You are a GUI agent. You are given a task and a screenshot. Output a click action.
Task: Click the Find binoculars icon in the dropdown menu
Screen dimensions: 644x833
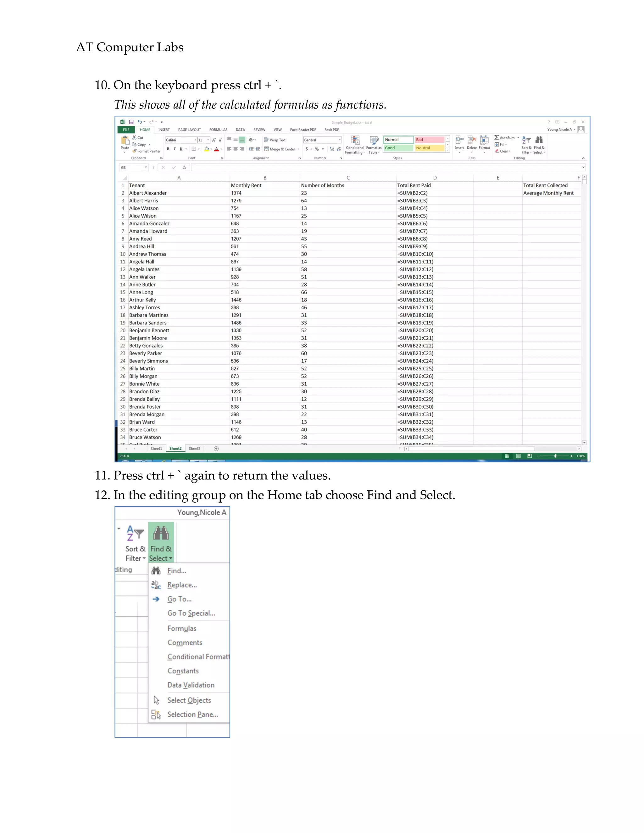point(156,571)
